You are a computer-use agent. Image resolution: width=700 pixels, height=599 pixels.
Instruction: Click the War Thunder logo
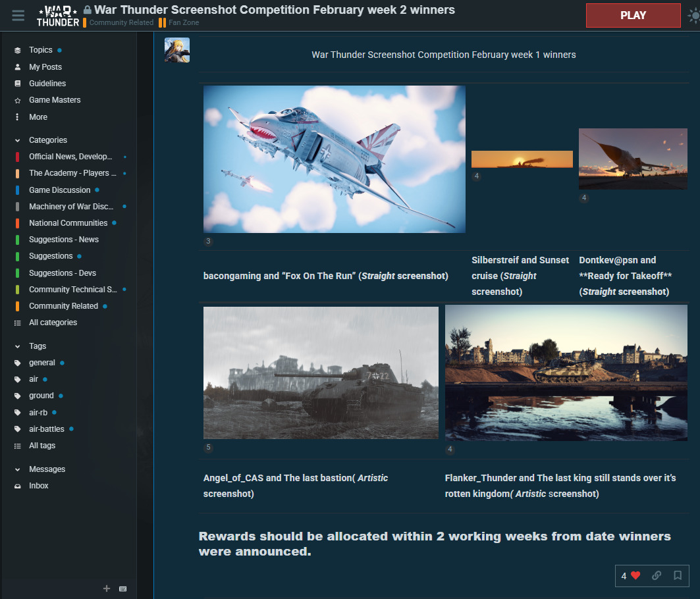(58, 16)
